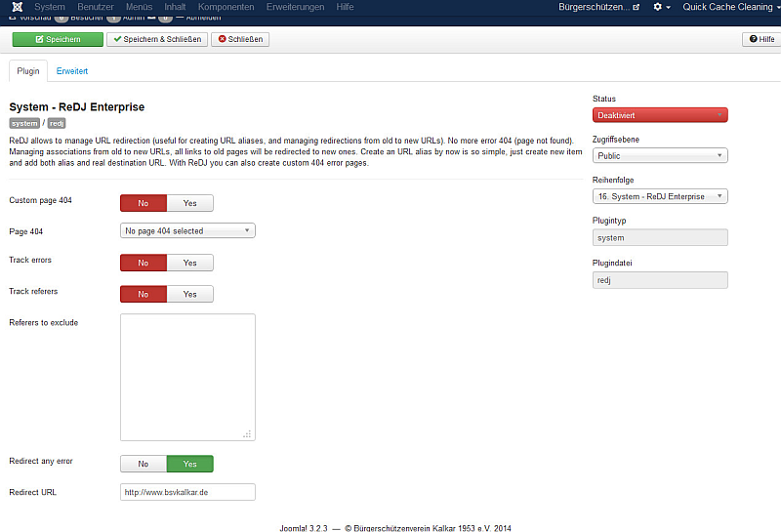The width and height of the screenshot is (781, 532).
Task: Click the external link icon beside Bürgerschützen
Action: 637,7
